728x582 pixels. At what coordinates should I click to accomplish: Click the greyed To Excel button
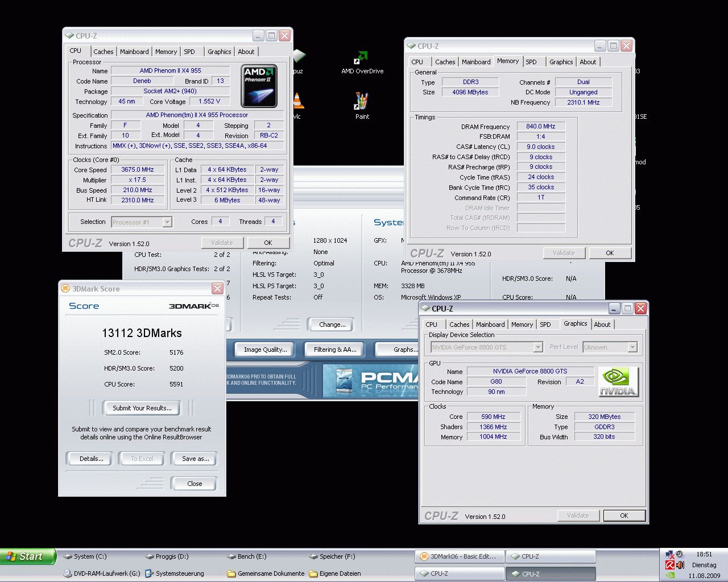142,459
